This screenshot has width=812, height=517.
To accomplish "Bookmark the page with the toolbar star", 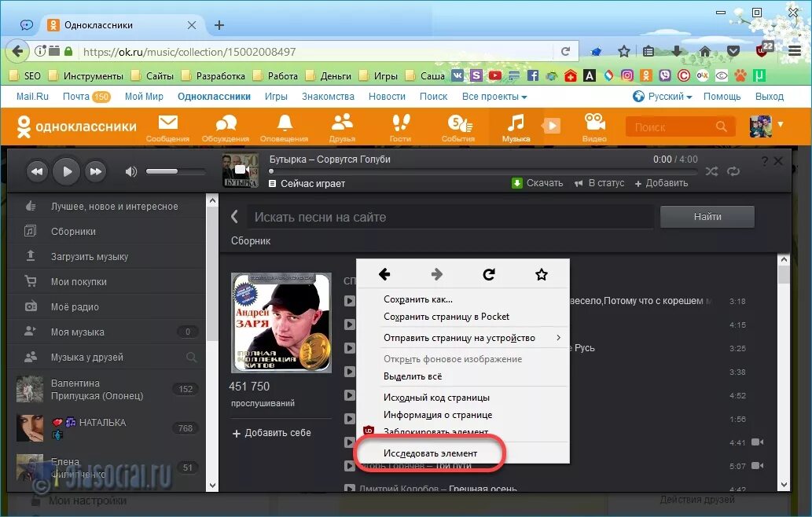I will 624,51.
